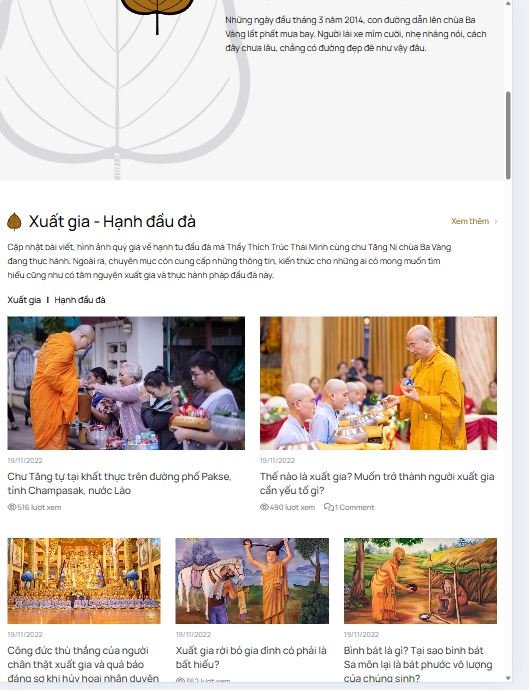Click thumbnail of monk receiving alms on street
The image size is (529, 690).
[x=126, y=383]
